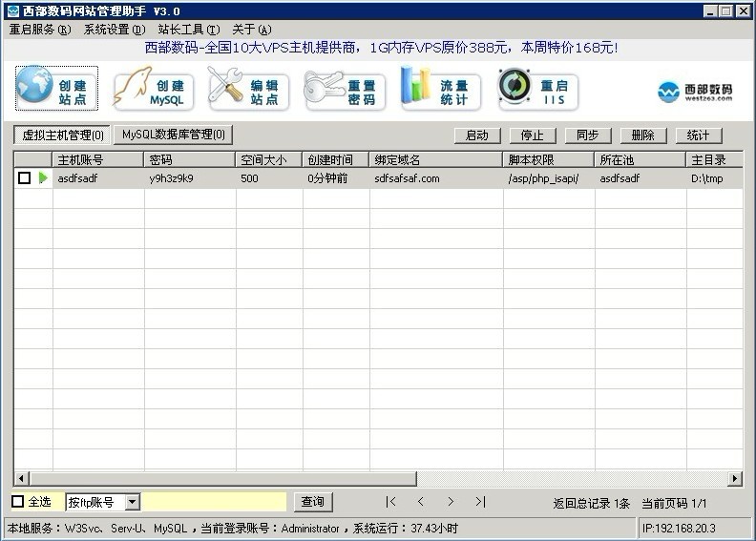The height and width of the screenshot is (541, 756).
Task: Switch to the MySQL数据库管理 tab
Action: pyautogui.click(x=173, y=135)
